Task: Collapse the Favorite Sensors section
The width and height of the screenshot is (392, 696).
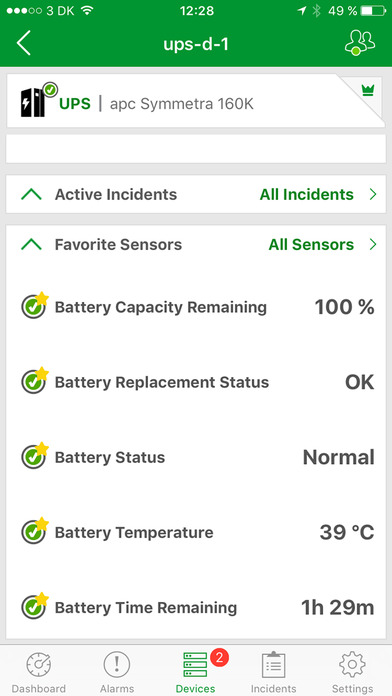Action: click(32, 244)
